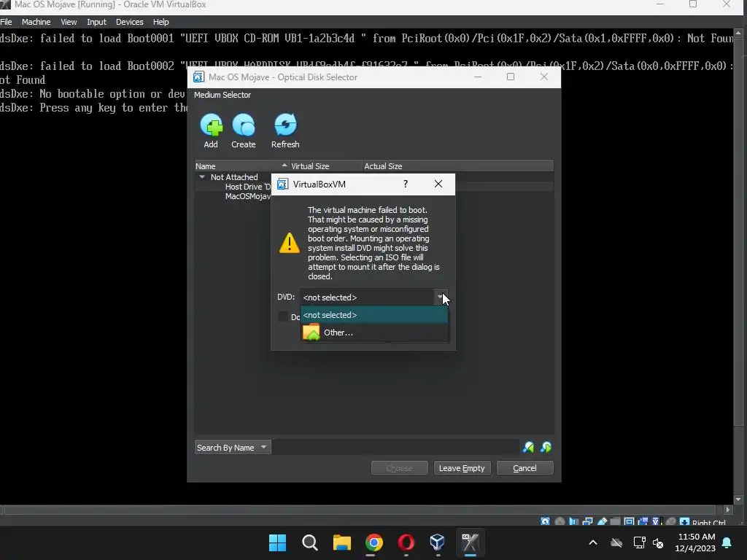The image size is (747, 560).
Task: Open the File menu
Action: [x=6, y=22]
